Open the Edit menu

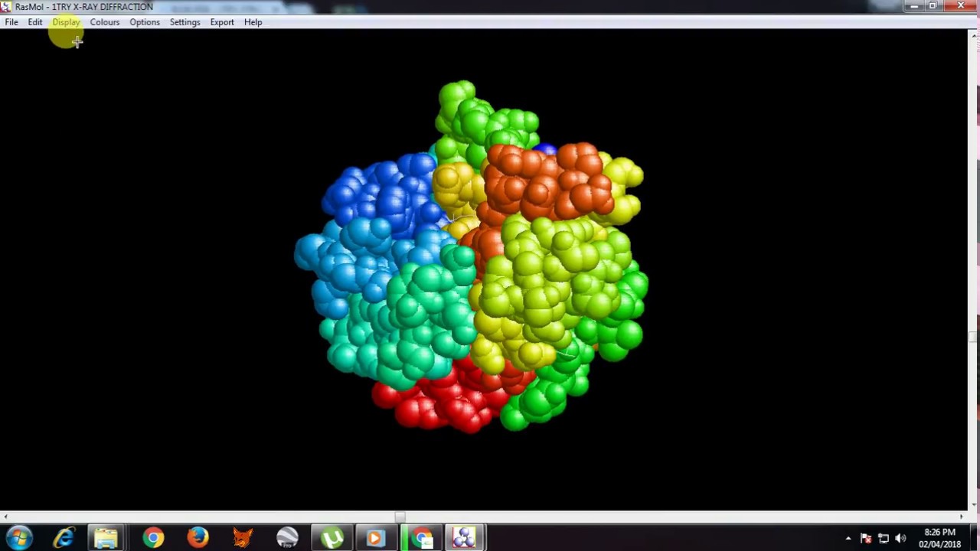click(35, 22)
